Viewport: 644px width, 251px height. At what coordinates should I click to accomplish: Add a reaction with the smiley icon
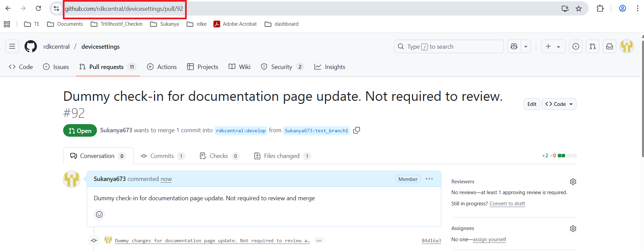click(99, 214)
